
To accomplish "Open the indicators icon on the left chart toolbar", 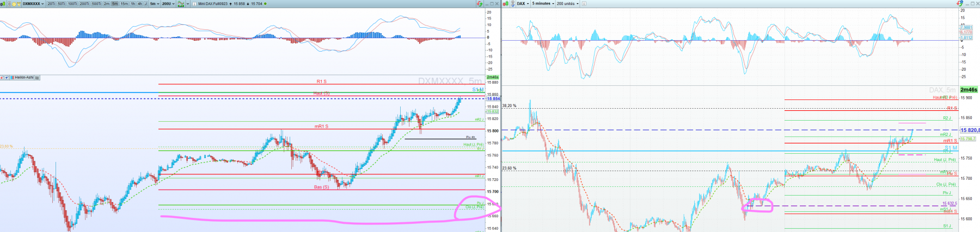I will pyautogui.click(x=181, y=3).
